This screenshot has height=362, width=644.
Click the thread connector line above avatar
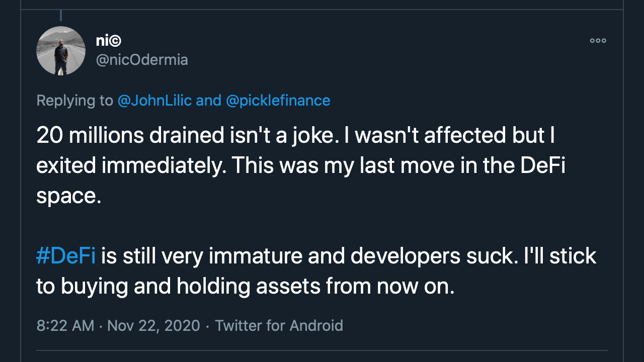coord(61,16)
